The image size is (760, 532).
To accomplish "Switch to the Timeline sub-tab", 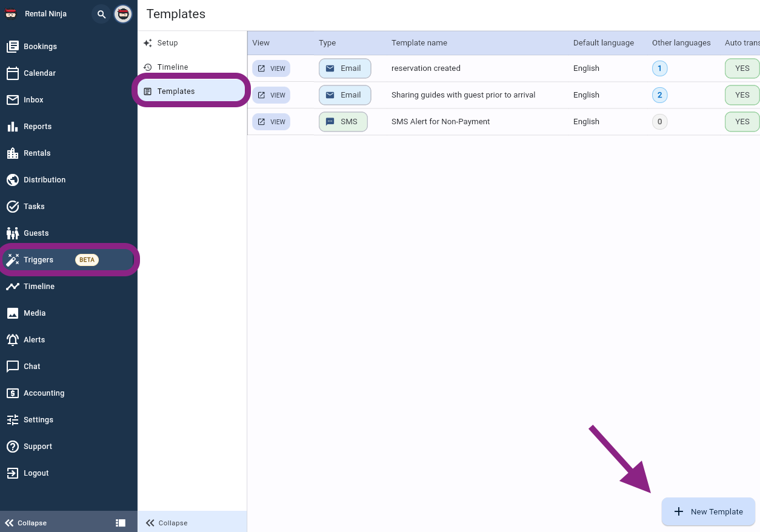I will [x=172, y=67].
